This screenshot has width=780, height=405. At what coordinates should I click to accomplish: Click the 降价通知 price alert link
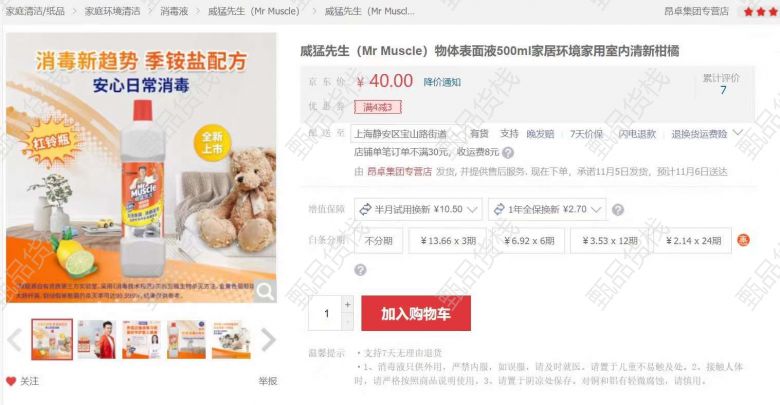tap(442, 82)
